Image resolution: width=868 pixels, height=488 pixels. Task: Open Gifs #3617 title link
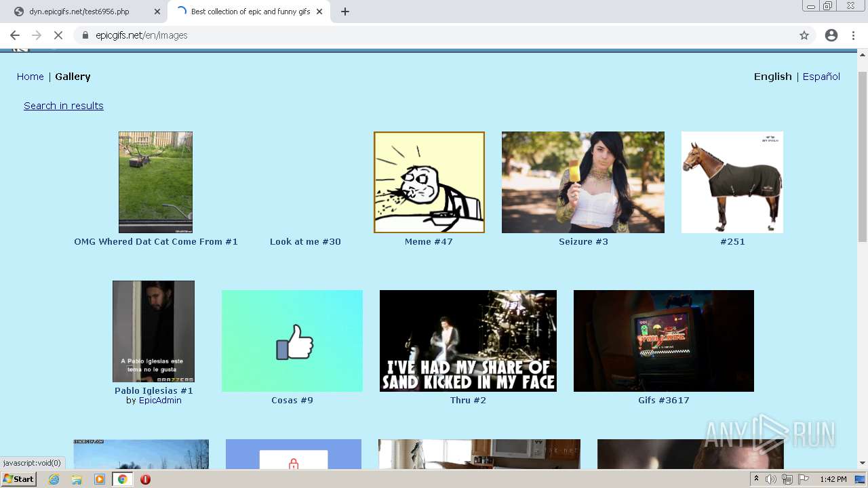664,401
